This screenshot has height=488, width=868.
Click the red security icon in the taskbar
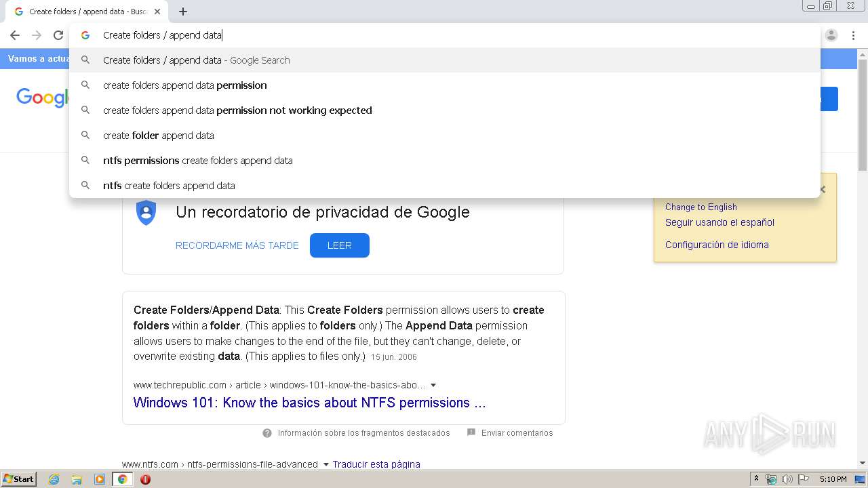[x=145, y=479]
